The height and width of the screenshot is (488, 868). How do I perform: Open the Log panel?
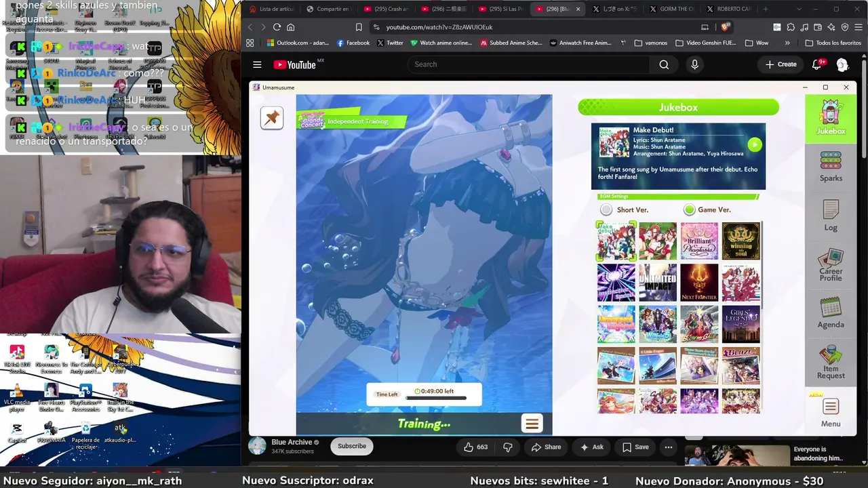point(831,216)
